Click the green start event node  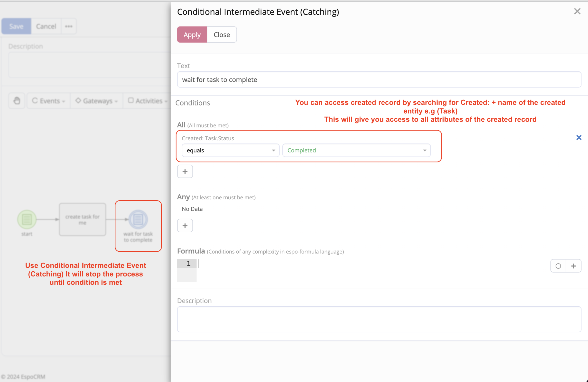pyautogui.click(x=27, y=219)
